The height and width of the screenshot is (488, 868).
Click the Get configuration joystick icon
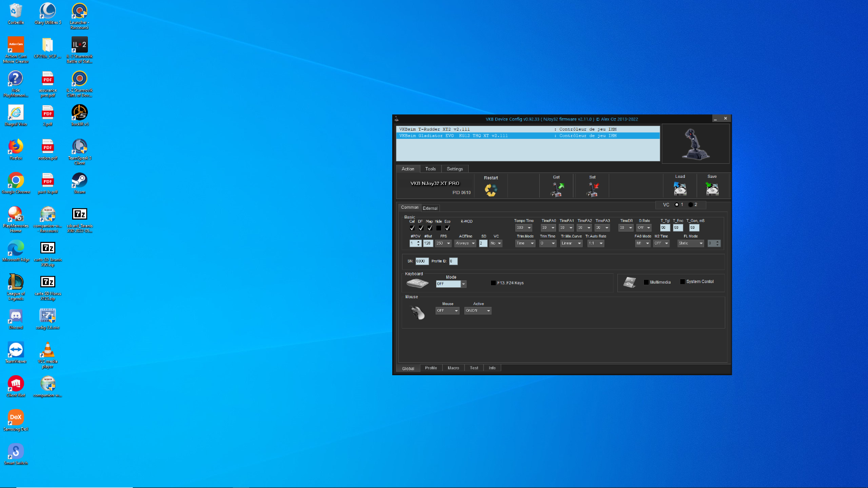pos(557,189)
